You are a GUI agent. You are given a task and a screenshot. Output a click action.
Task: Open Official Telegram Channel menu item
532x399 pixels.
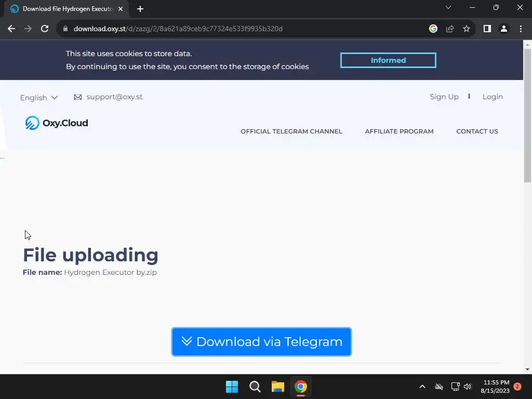[291, 131]
